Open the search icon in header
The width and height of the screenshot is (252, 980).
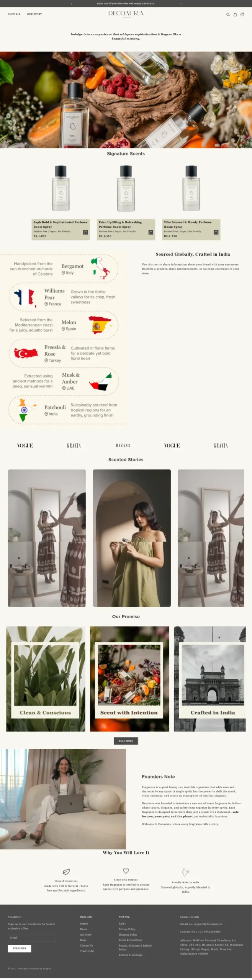228,15
